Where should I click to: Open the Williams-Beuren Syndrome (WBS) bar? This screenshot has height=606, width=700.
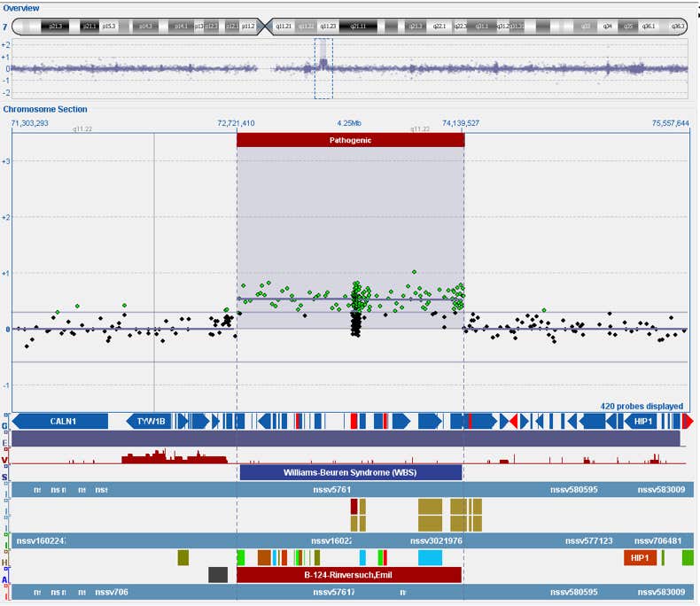[x=351, y=472]
